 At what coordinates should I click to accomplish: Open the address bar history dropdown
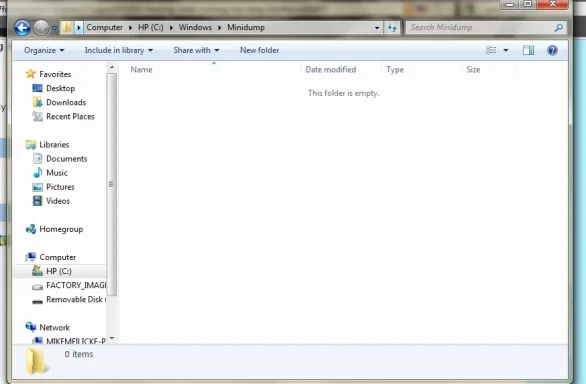pyautogui.click(x=377, y=28)
